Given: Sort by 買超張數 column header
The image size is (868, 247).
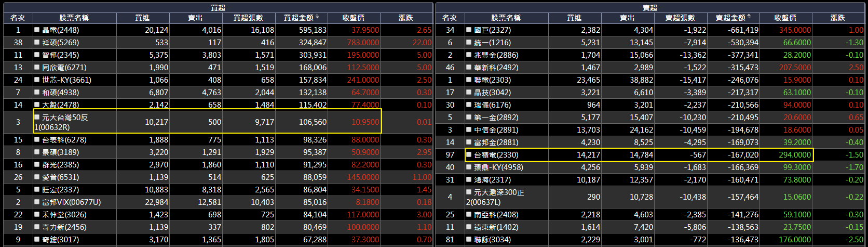Looking at the screenshot, I should click(x=249, y=18).
